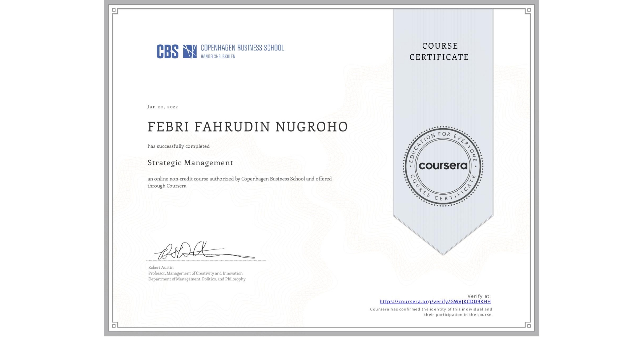Expand Robert Austin's credentials section
Viewport: 644px width, 337px height.
196,276
